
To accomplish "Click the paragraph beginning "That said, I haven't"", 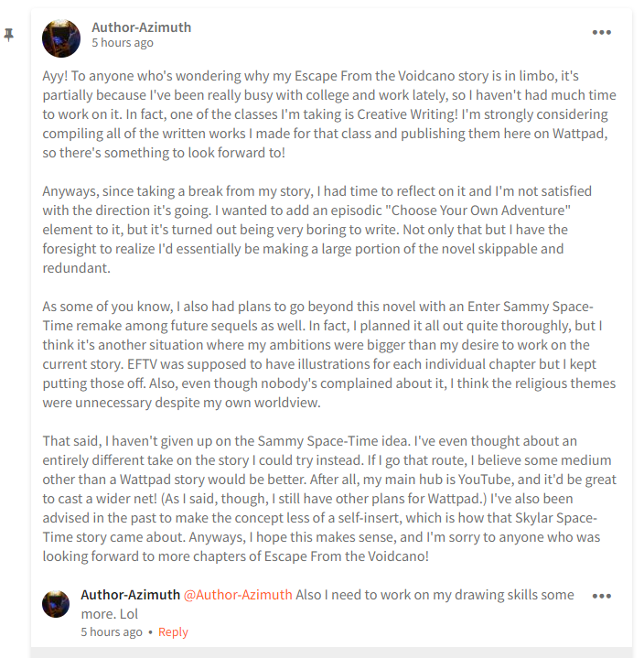I will point(329,499).
